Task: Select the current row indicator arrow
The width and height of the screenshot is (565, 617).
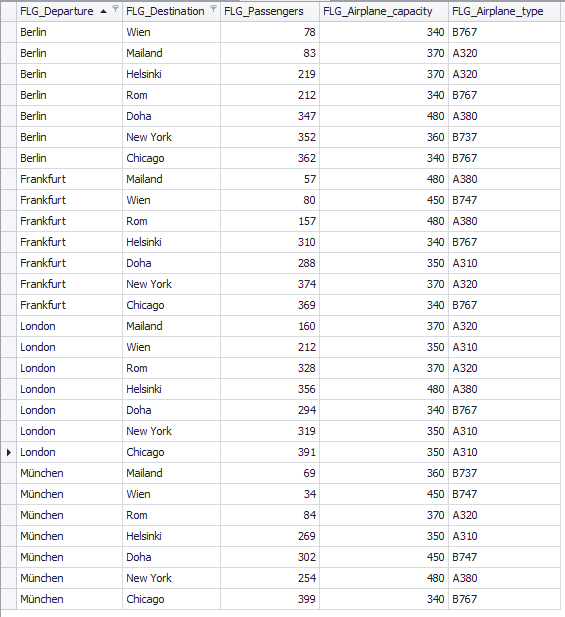Action: pos(9,452)
